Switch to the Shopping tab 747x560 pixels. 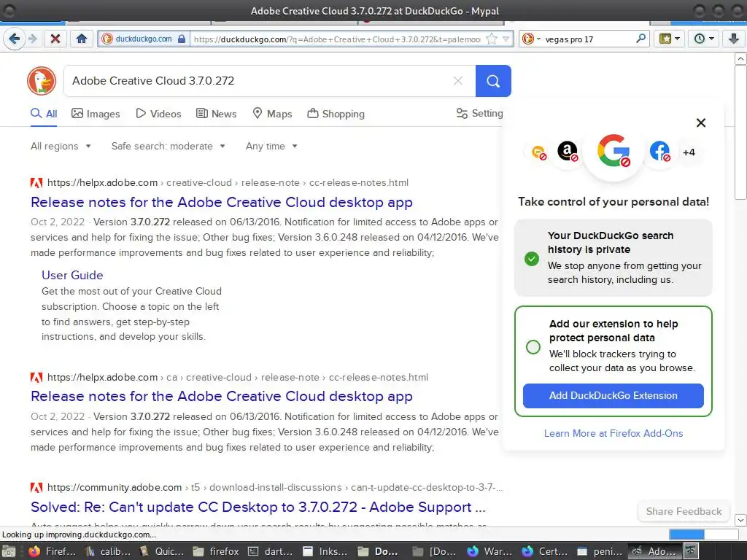coord(336,114)
